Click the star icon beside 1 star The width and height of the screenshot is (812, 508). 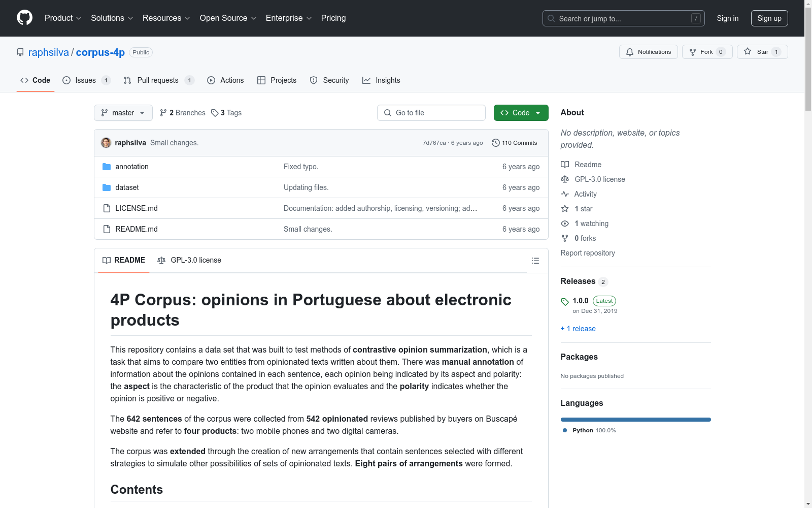tap(565, 209)
